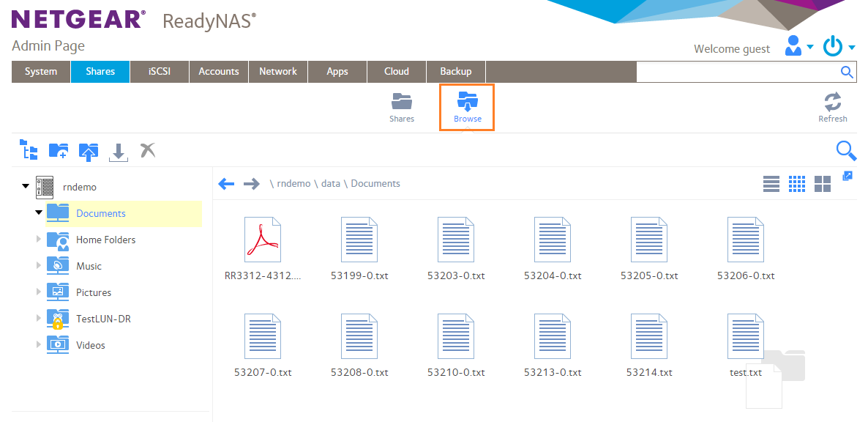
Task: Refresh the shares browser view
Action: [x=832, y=107]
